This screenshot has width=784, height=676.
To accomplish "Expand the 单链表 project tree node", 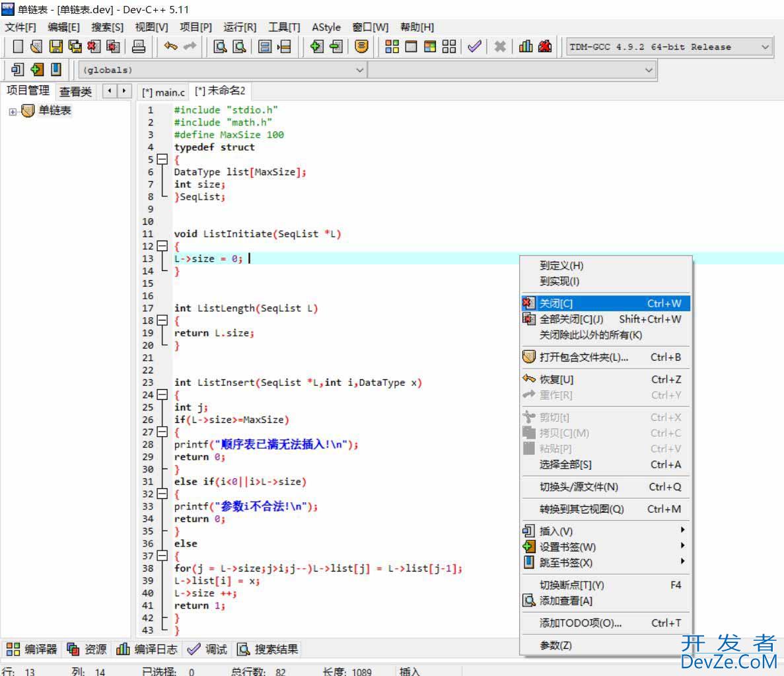I will click(x=13, y=112).
